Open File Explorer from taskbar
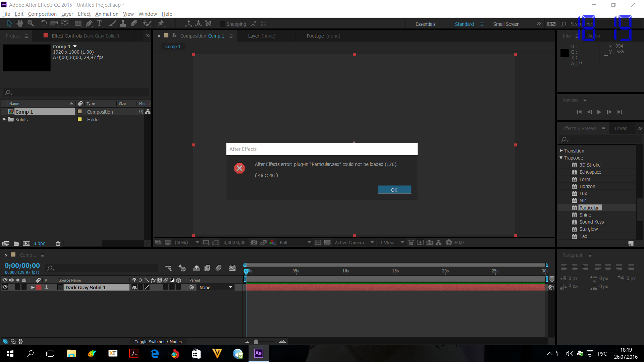Screen dimensions: 644x362 pos(71,353)
